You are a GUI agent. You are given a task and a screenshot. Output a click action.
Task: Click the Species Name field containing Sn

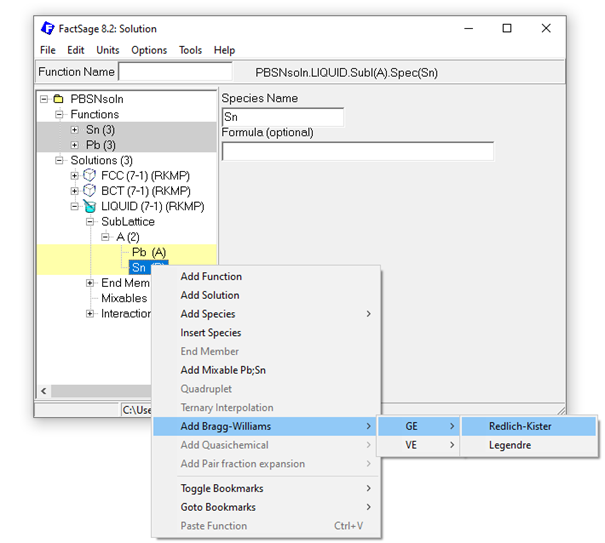(x=283, y=117)
